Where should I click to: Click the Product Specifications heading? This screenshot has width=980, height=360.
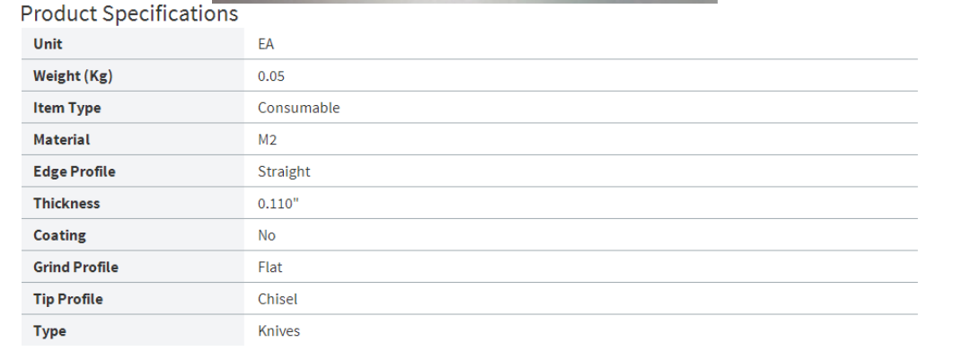click(x=129, y=13)
